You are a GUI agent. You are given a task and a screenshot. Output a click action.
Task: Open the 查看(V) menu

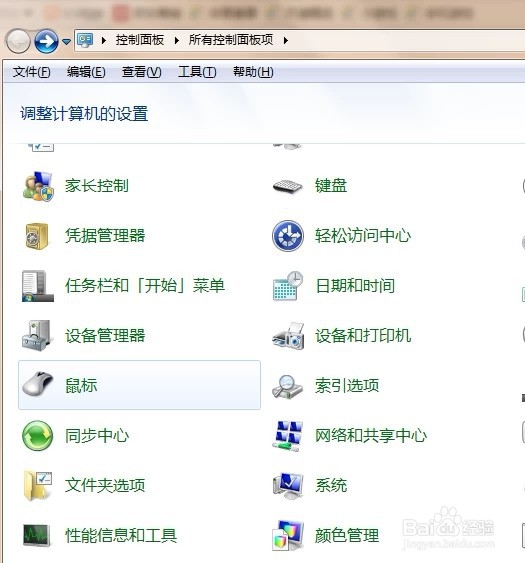tap(141, 72)
